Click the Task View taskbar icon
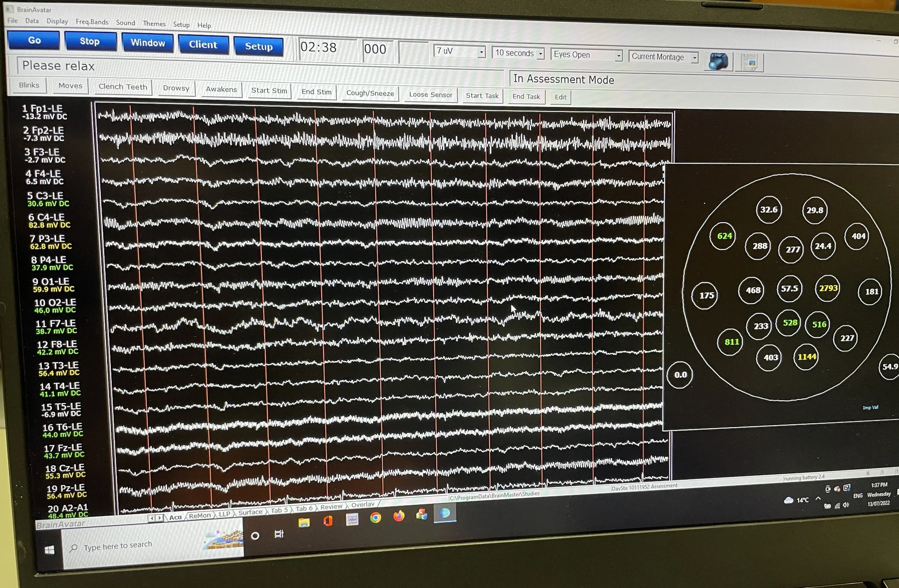The image size is (899, 588). pyautogui.click(x=279, y=534)
